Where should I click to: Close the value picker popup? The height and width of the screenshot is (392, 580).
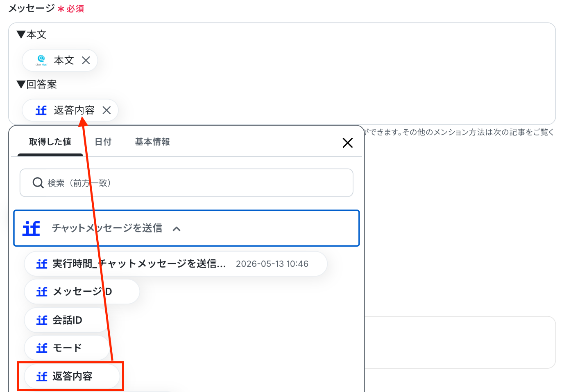[347, 143]
